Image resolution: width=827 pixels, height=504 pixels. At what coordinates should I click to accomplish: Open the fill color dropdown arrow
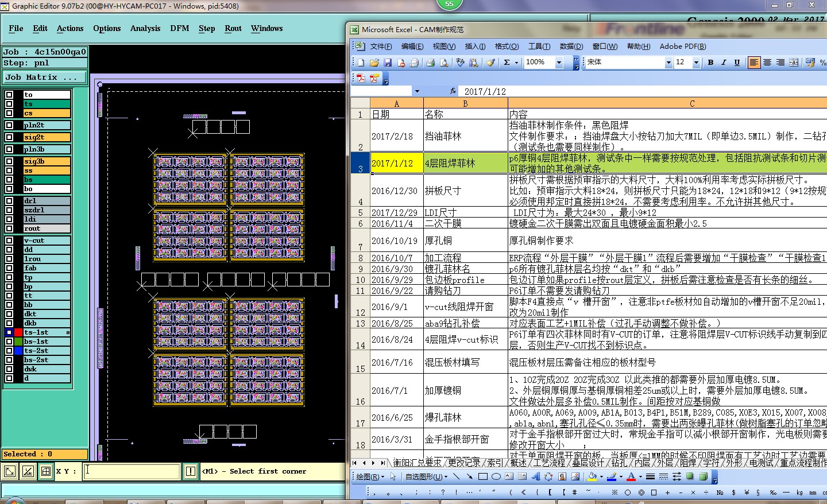click(601, 476)
